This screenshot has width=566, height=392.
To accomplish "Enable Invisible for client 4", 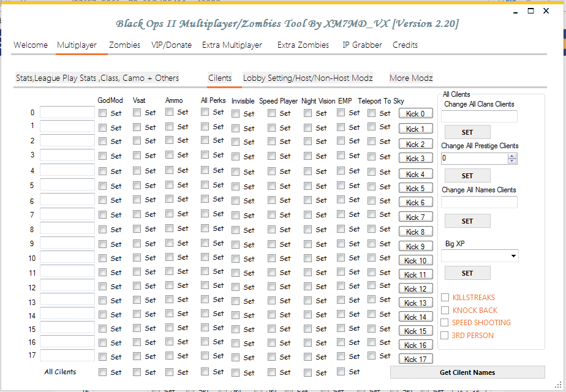I will click(236, 172).
